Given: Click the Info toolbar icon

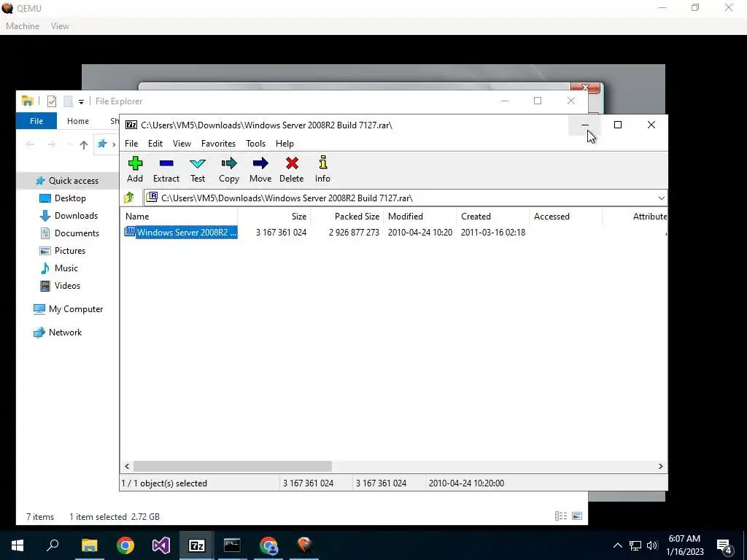Looking at the screenshot, I should (x=323, y=163).
